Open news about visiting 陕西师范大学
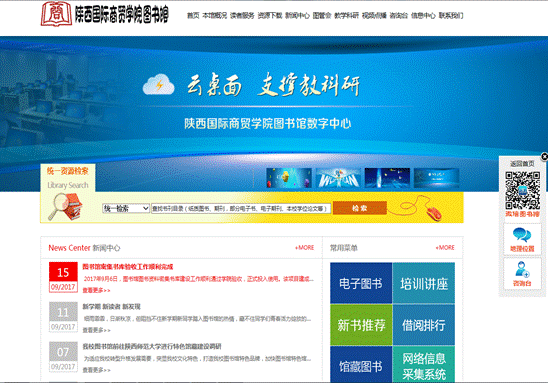Viewport: 548px width, 383px height. point(152,346)
